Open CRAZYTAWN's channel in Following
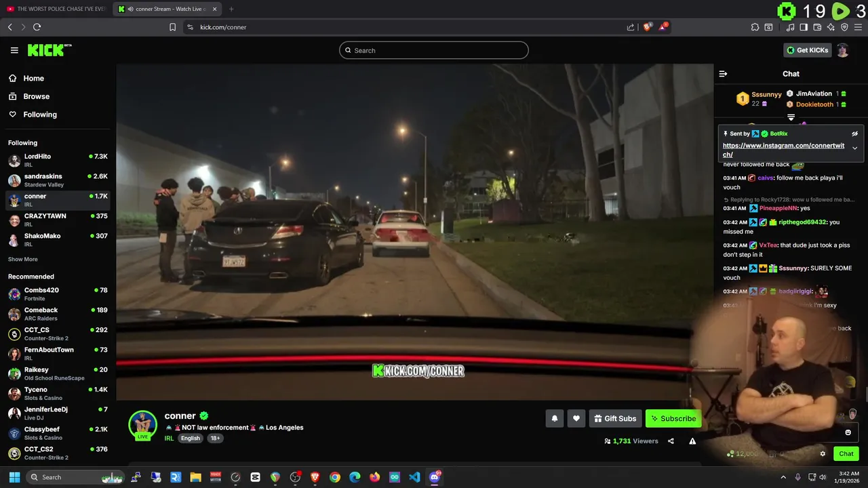868x488 pixels. click(58, 220)
